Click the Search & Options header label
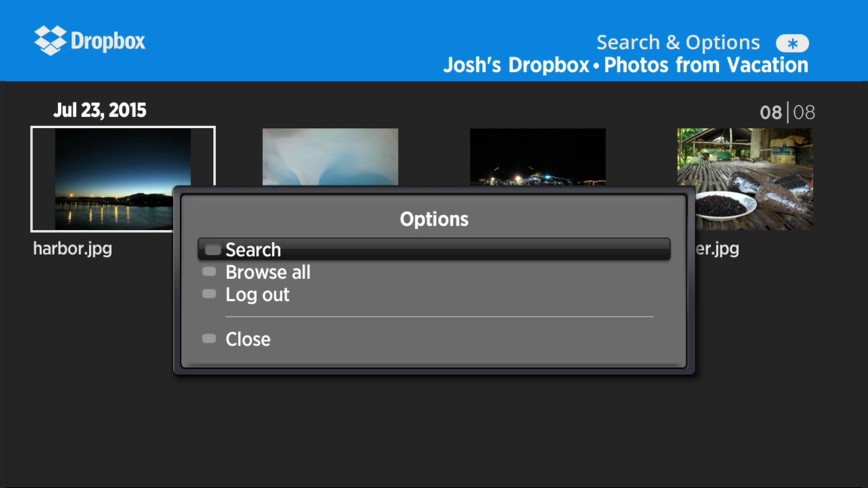 677,43
